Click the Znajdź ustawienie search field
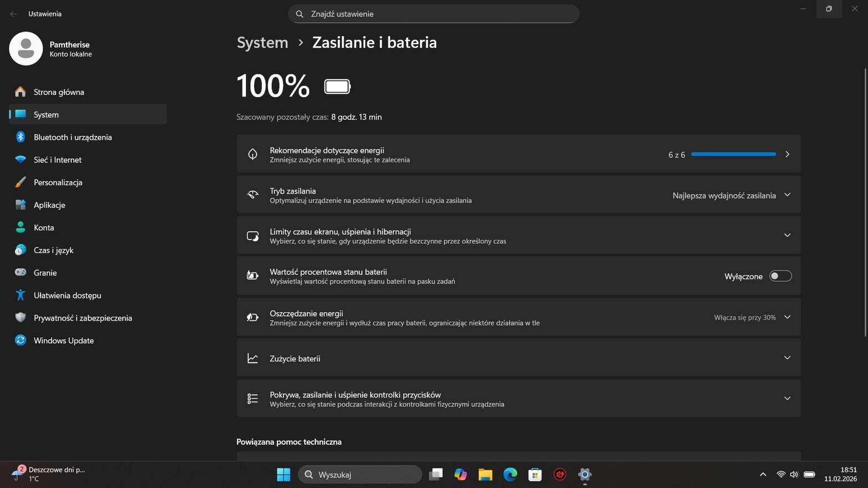This screenshot has width=868, height=488. pyautogui.click(x=433, y=14)
